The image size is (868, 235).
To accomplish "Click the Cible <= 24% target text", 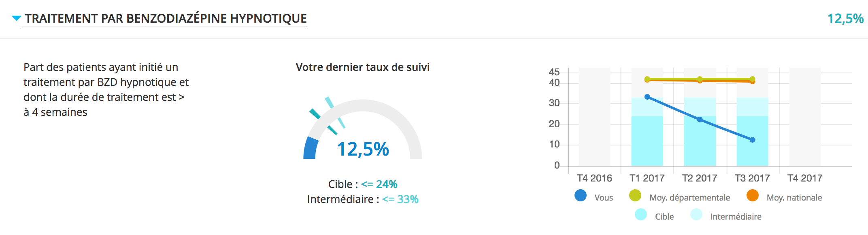I will point(363,184).
